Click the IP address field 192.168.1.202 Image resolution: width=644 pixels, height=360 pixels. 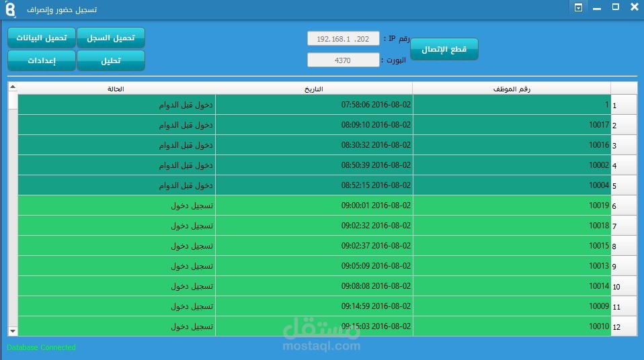343,38
